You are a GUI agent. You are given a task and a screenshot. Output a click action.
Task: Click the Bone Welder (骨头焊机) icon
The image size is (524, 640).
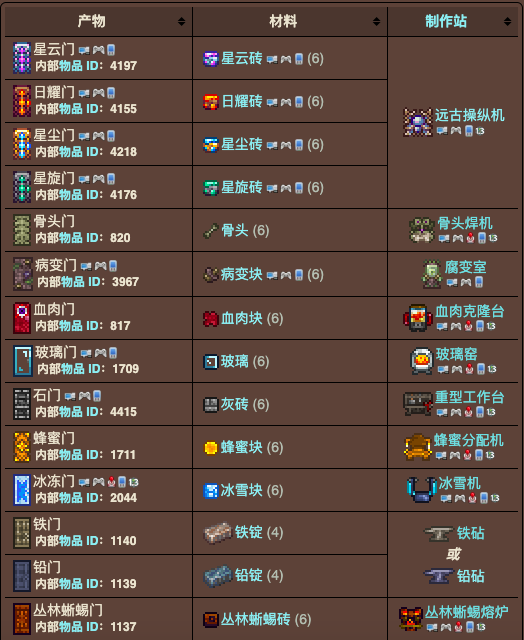coord(422,230)
